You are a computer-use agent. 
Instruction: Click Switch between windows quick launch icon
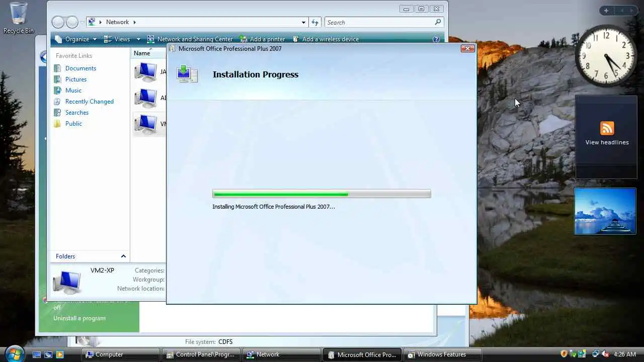(48, 354)
